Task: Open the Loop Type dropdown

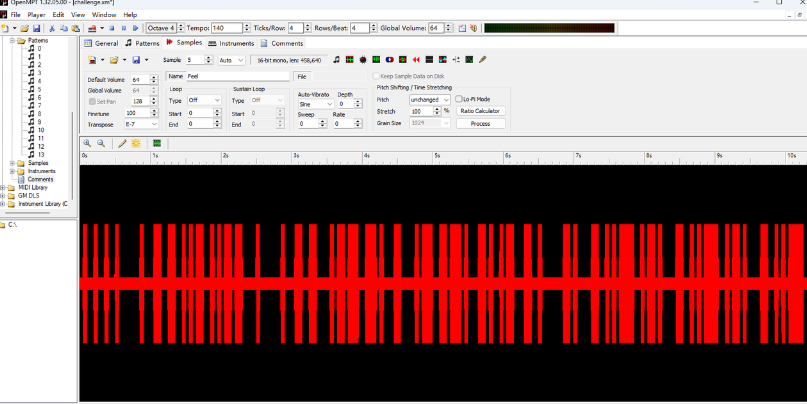Action: pyautogui.click(x=204, y=100)
